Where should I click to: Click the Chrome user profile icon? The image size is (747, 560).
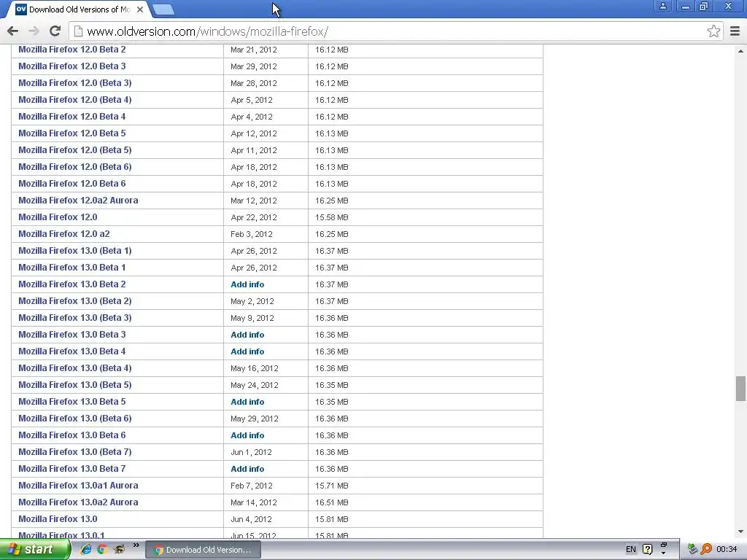662,7
